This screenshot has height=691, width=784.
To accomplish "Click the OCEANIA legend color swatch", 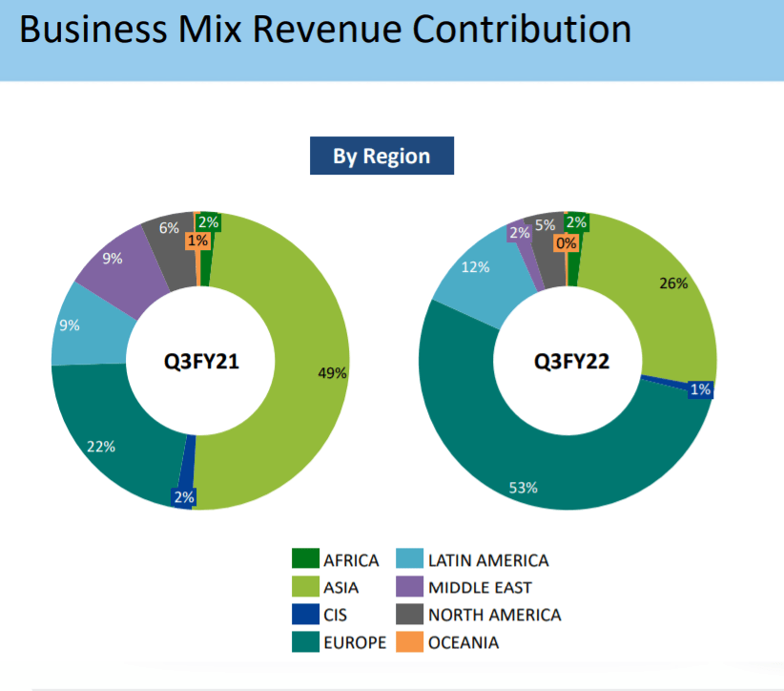I will point(409,642).
